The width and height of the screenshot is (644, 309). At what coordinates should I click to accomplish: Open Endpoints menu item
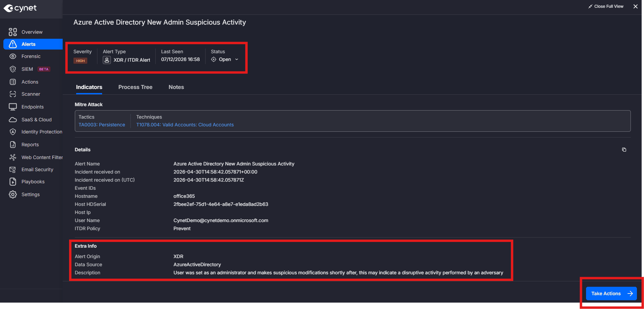33,107
